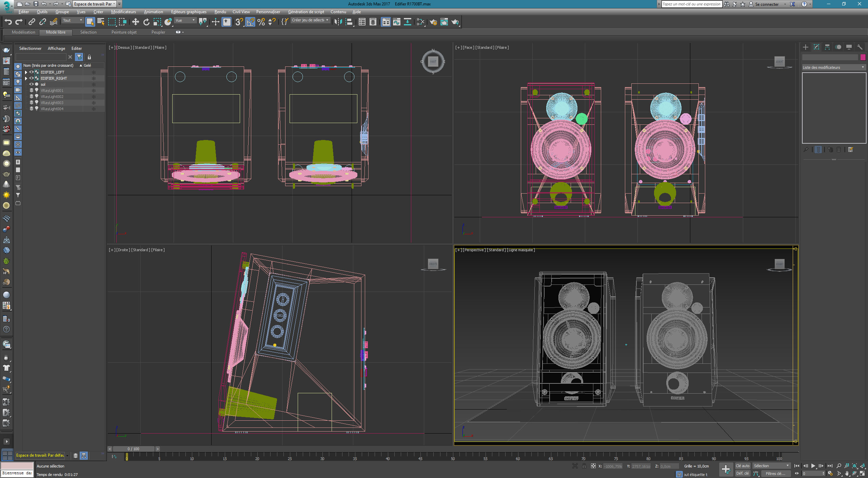This screenshot has height=478, width=868.
Task: Open the Hierarchy tab in command panel
Action: 827,47
